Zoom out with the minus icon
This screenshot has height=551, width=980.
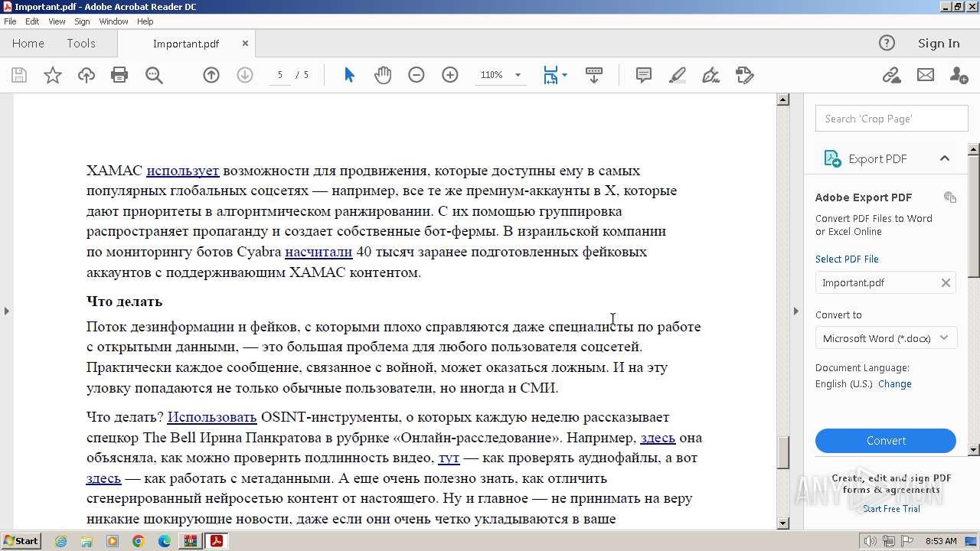[x=416, y=75]
